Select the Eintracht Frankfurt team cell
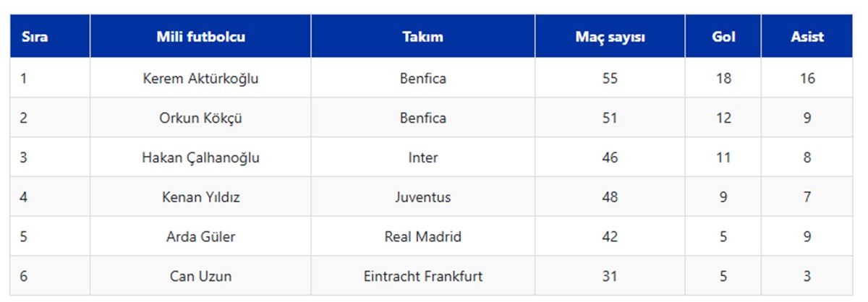This screenshot has height=302, width=868. [423, 276]
